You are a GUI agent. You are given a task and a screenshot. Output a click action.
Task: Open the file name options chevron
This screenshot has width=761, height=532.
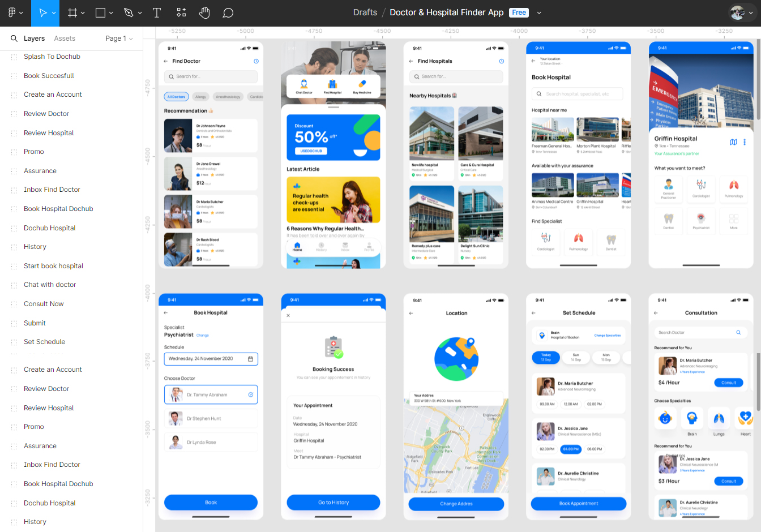[x=539, y=12]
